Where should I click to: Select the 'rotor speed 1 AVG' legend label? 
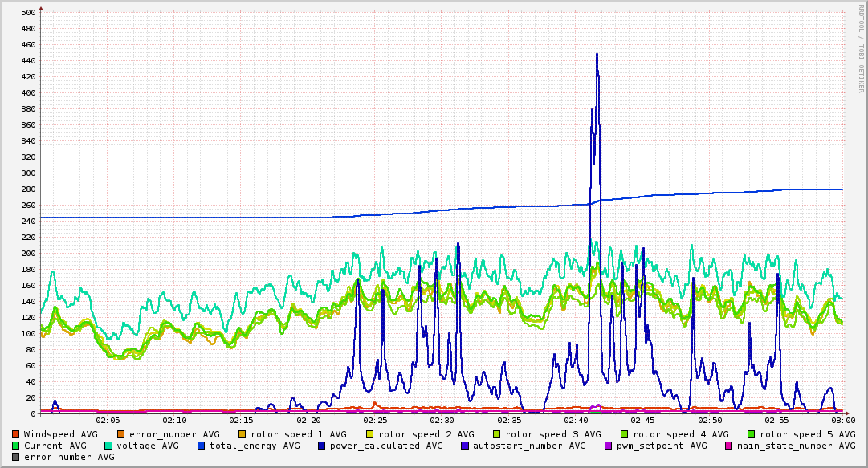[x=299, y=435]
